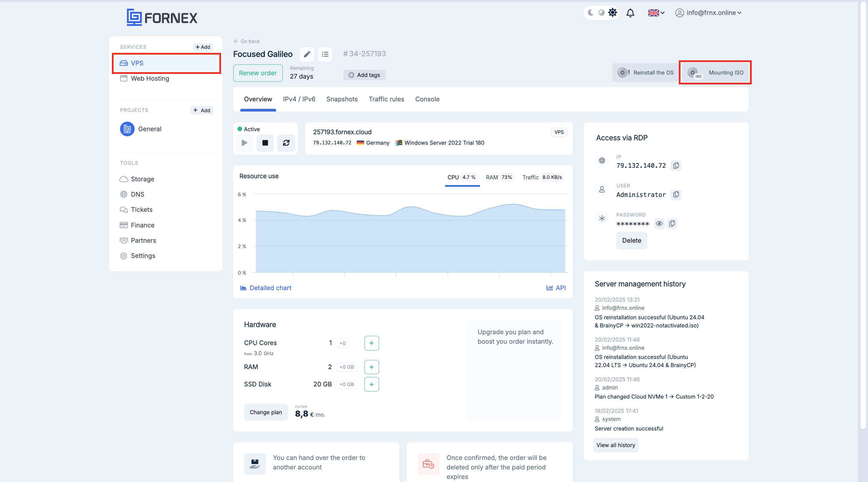Screen dimensions: 868x482
Task: Edit server name with pencil icon
Action: pyautogui.click(x=307, y=54)
